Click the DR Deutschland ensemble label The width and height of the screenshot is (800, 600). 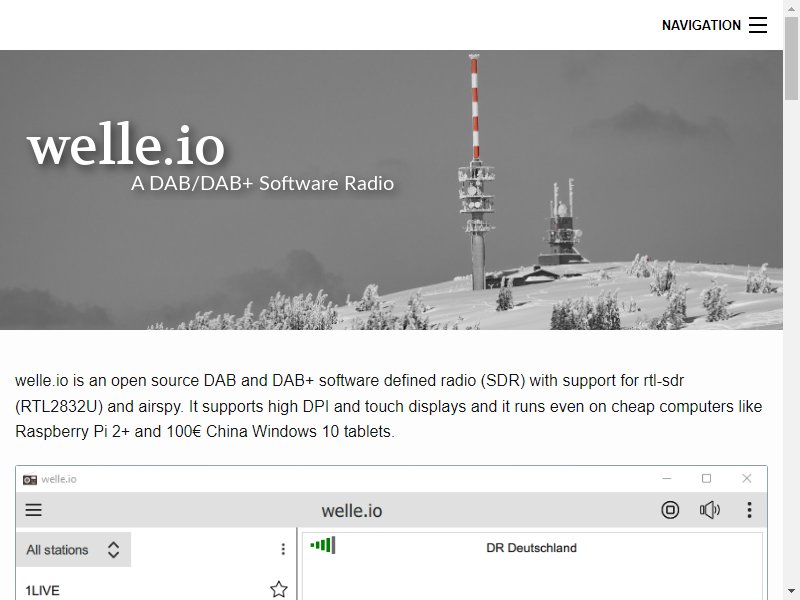coord(531,548)
